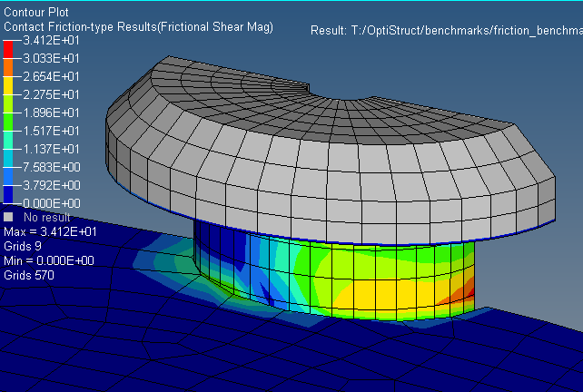Viewport: 583px width, 392px height.
Task: Click the gray No result swatch
Action: [8, 217]
